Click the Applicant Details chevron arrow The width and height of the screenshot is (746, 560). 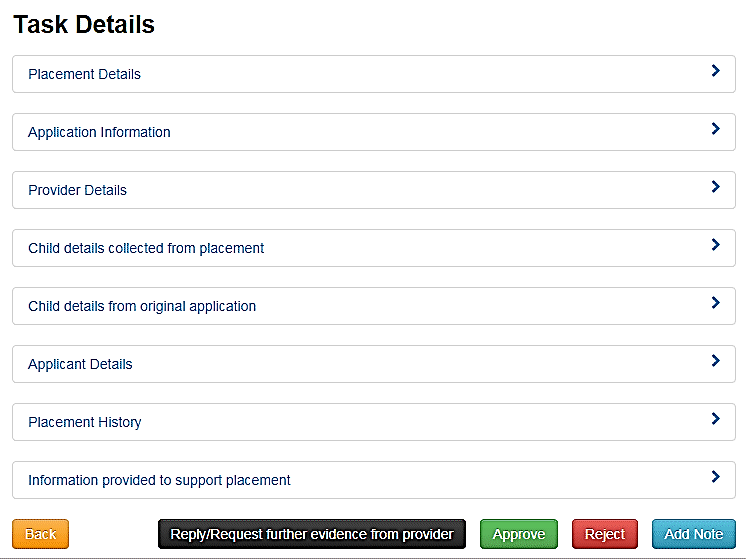click(x=715, y=361)
